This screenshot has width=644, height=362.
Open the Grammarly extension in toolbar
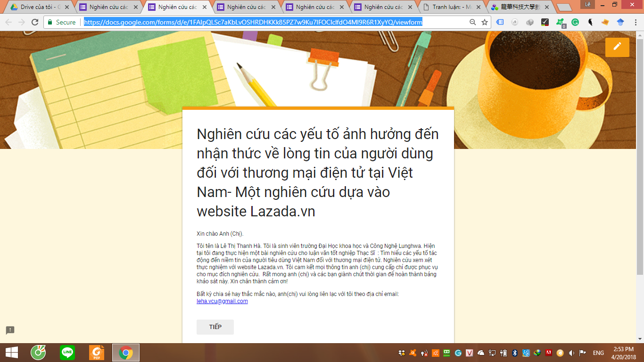click(575, 22)
